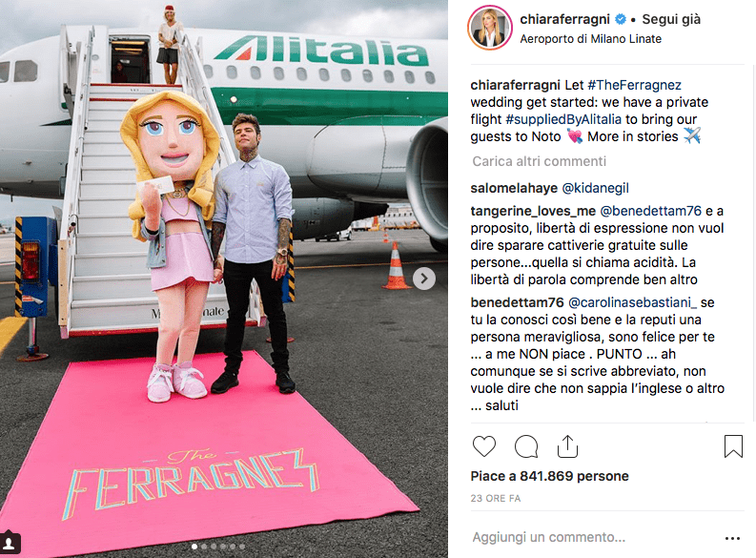
Task: Advance to the next photo with the arrow
Action: coord(424,279)
